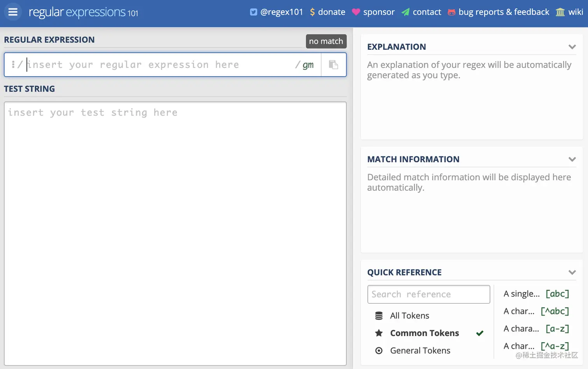Click the no match status badge
Image resolution: width=588 pixels, height=369 pixels.
click(x=326, y=41)
